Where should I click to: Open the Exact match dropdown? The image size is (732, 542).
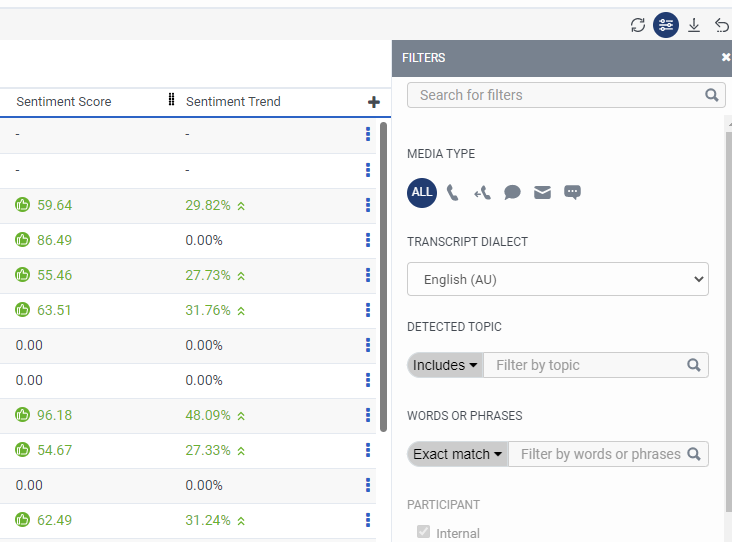pyautogui.click(x=458, y=454)
